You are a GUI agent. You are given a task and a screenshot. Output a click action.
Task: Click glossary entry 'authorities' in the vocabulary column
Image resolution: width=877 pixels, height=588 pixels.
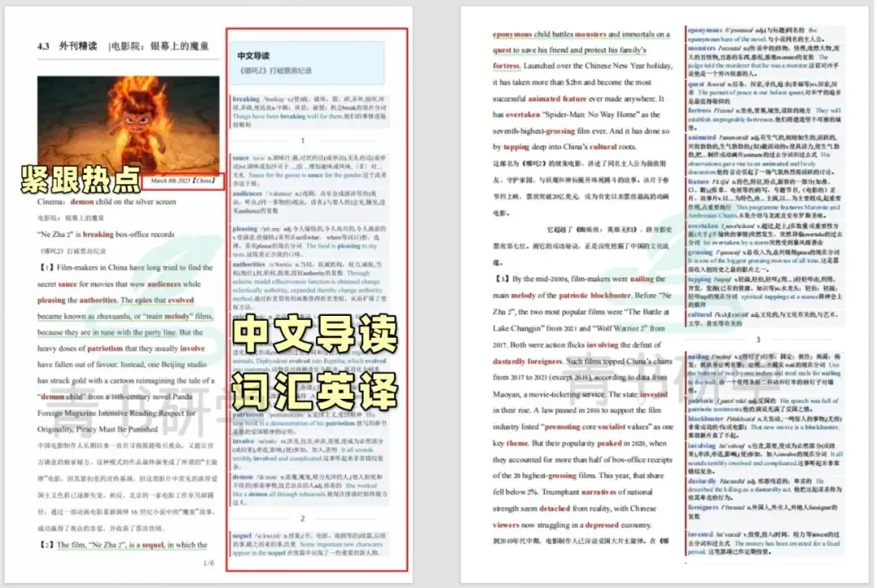pyautogui.click(x=249, y=264)
